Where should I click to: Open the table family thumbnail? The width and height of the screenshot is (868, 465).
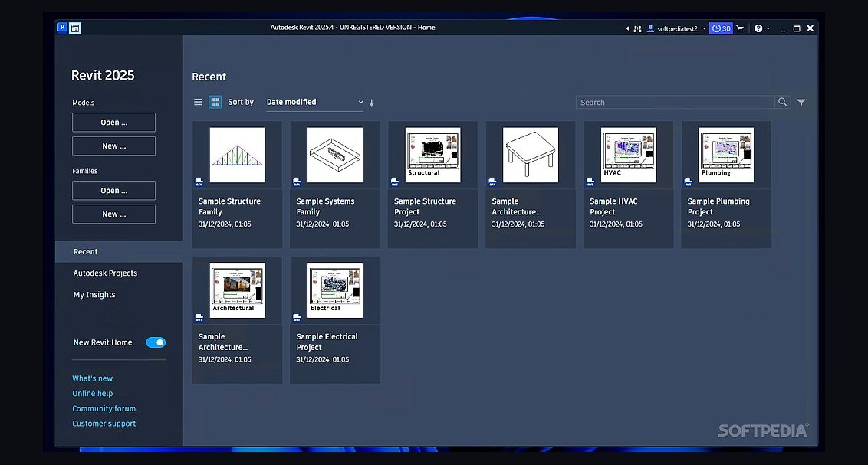point(531,156)
